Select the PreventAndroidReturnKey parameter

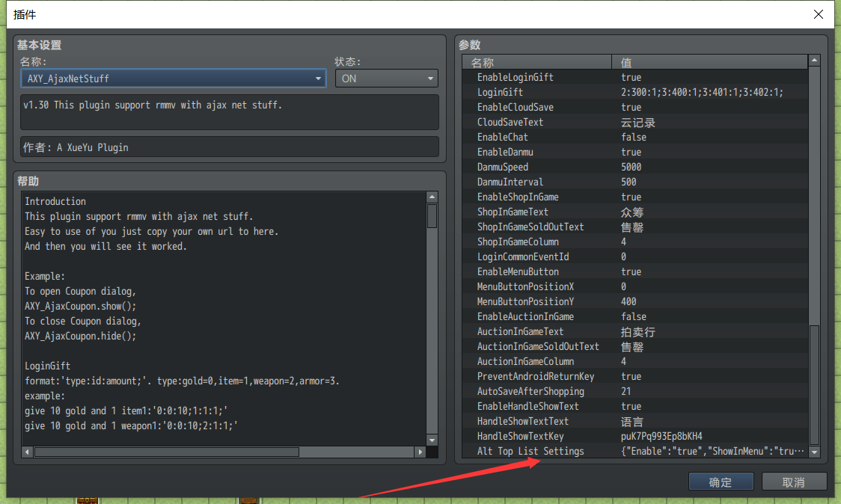pyautogui.click(x=635, y=376)
